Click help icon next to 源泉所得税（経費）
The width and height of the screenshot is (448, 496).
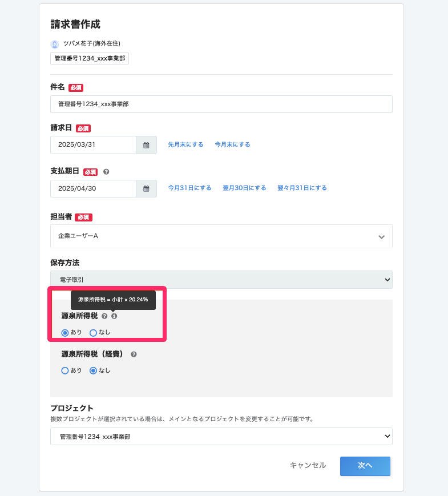[x=134, y=354]
